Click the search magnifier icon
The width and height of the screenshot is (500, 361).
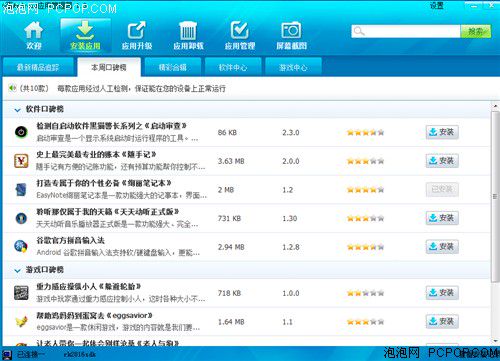pyautogui.click(x=359, y=31)
